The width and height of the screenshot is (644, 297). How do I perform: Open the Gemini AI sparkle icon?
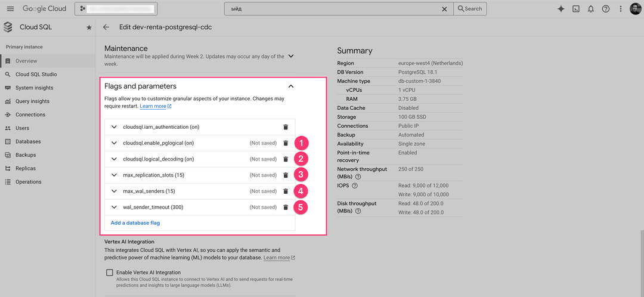561,9
